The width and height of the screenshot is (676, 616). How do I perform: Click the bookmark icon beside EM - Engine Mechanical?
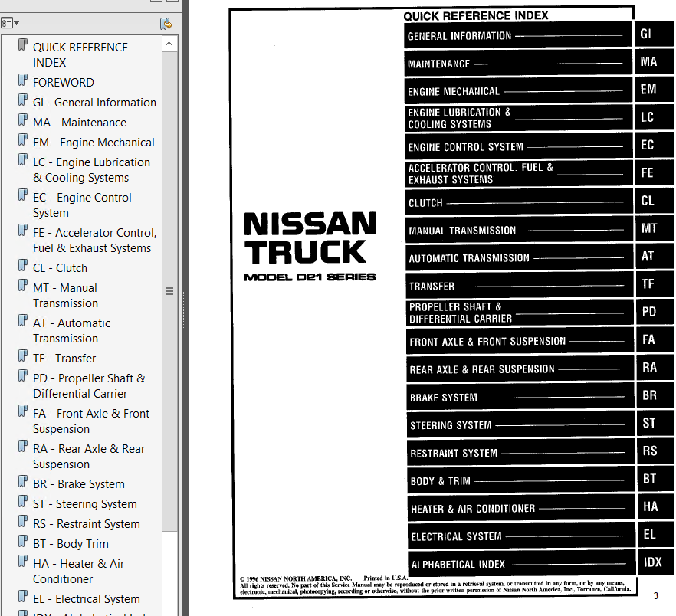pyautogui.click(x=23, y=139)
